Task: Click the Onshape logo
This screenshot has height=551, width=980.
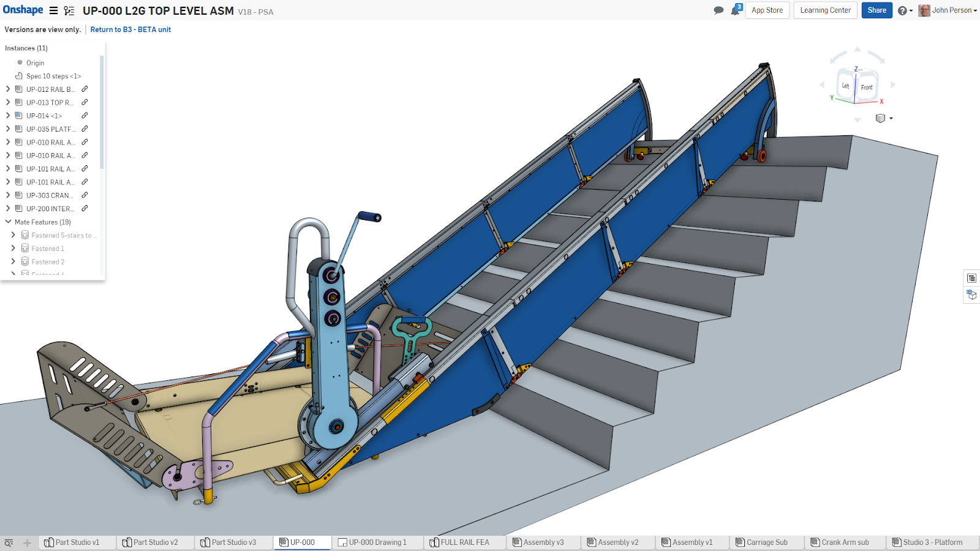Action: [x=23, y=10]
